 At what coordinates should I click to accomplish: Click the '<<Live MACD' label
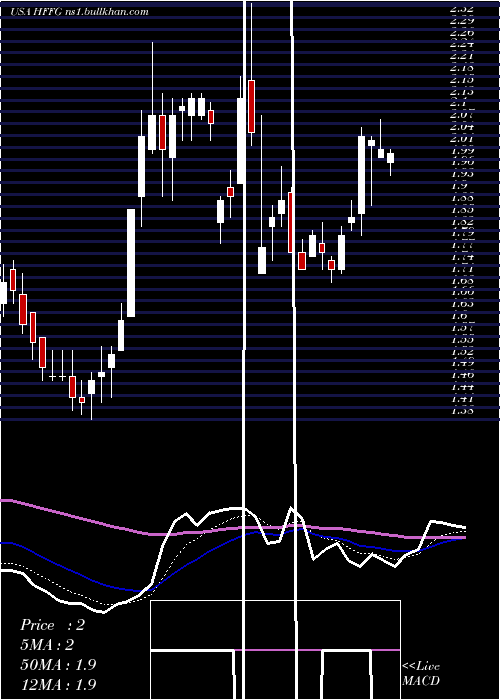[x=421, y=674]
